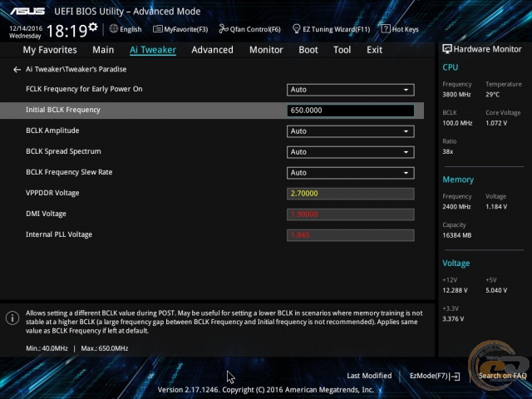Click the EzMode exit arrow icon
Image resolution: width=532 pixels, height=399 pixels.
point(456,376)
